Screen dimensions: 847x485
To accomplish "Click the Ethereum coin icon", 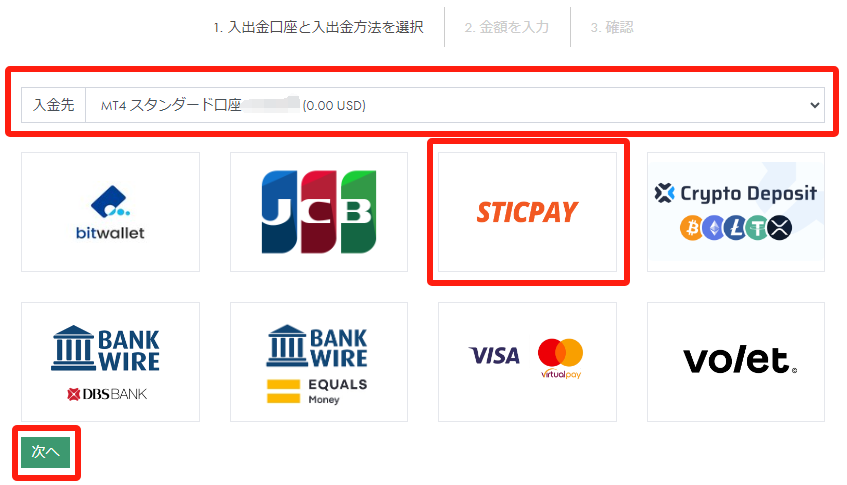I will click(714, 228).
